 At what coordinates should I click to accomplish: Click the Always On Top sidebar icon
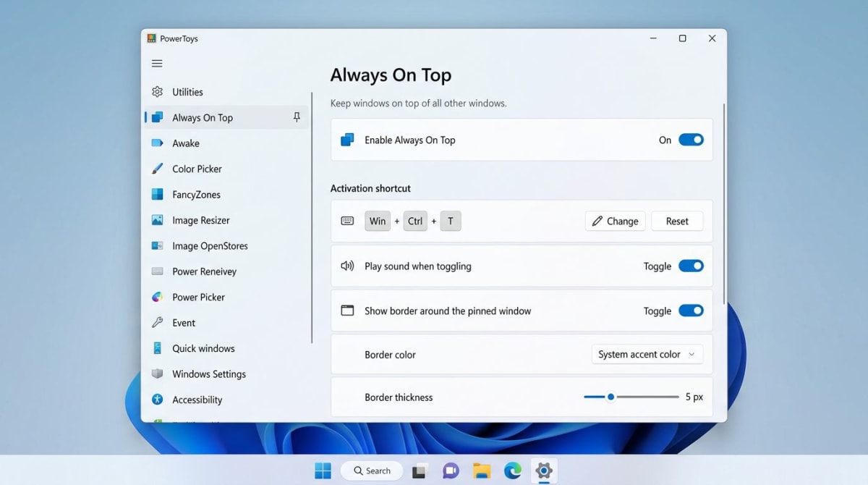click(x=157, y=117)
